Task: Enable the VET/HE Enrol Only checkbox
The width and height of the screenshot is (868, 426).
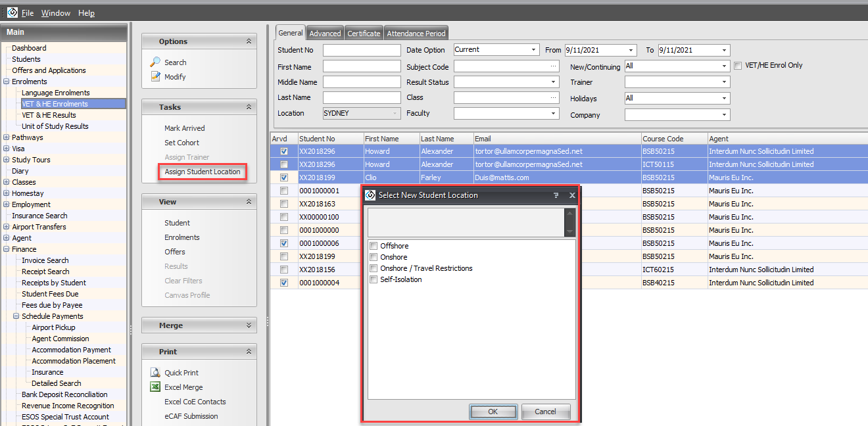Action: 738,66
